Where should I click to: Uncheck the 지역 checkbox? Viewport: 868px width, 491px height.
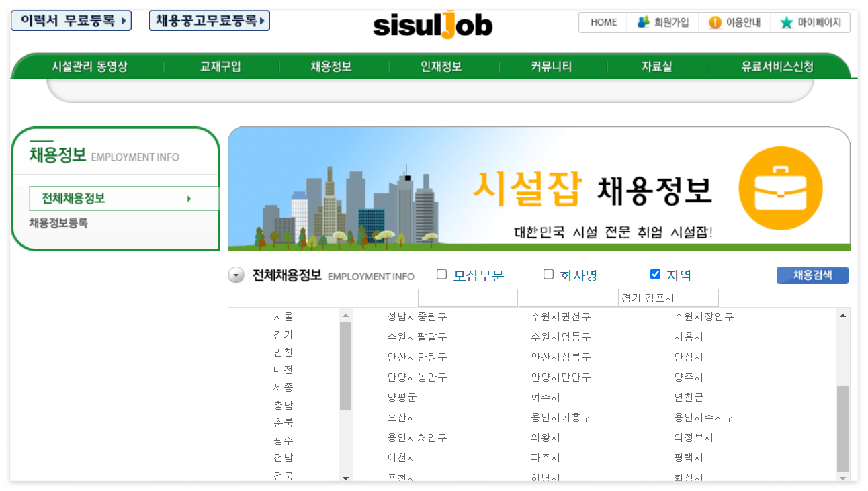656,274
